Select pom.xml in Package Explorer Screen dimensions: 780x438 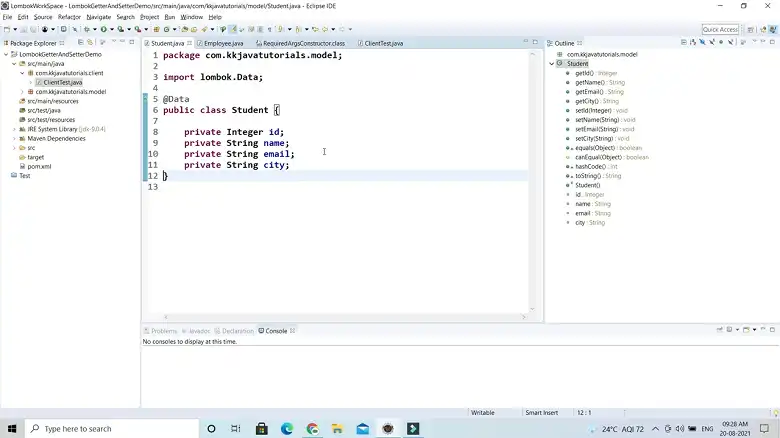pos(39,166)
